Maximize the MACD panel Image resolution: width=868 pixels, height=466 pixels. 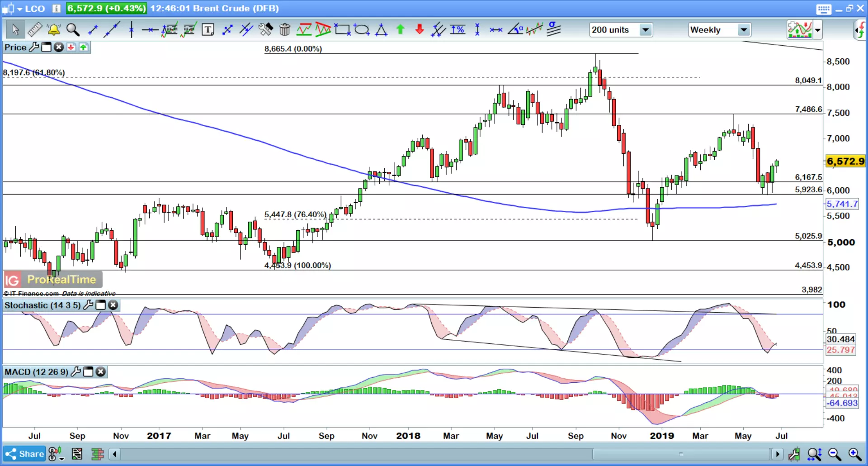tap(88, 372)
